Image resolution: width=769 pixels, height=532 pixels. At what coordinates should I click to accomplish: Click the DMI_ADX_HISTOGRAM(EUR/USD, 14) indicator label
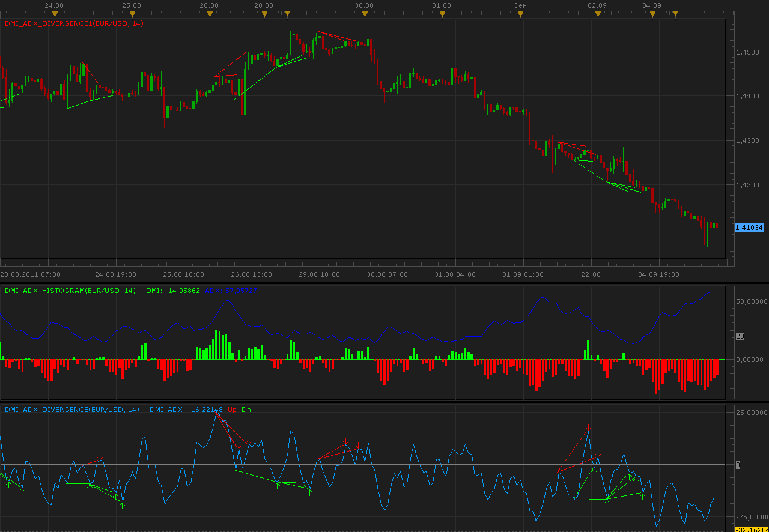(71, 291)
